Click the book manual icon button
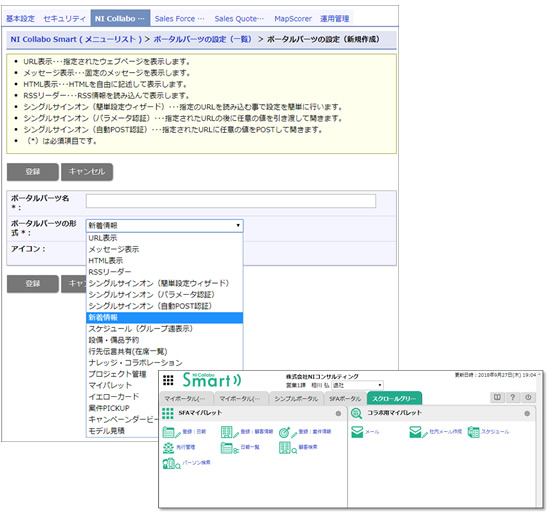 [x=497, y=397]
